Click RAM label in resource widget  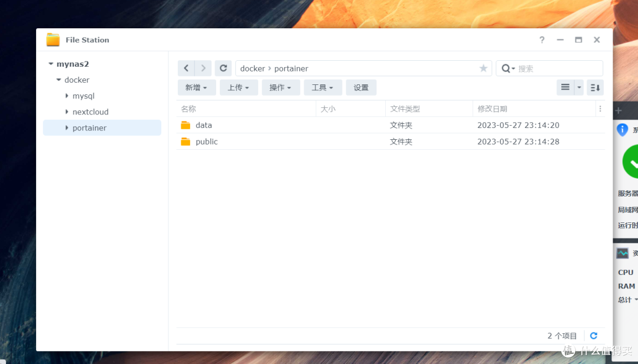pos(627,286)
